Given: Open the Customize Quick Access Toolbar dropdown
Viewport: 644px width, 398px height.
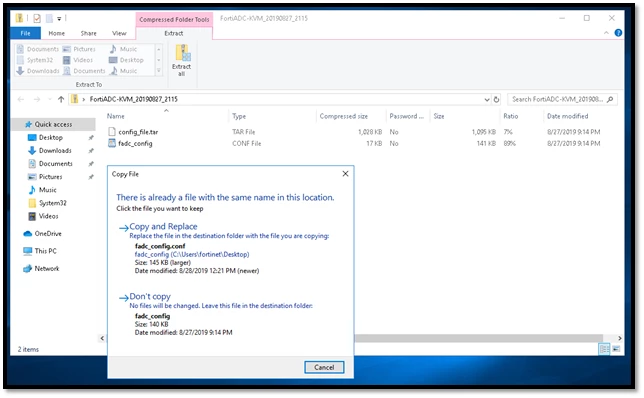Looking at the screenshot, I should click(x=59, y=18).
